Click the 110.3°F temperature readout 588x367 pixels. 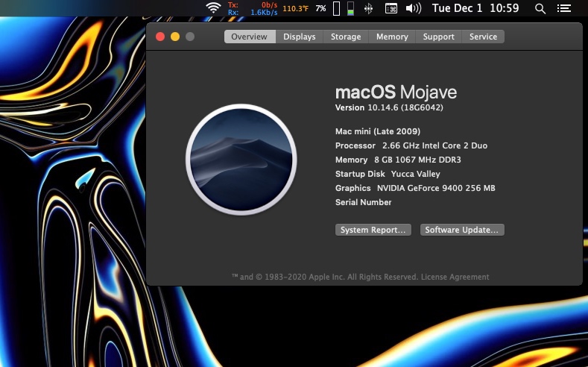(x=296, y=8)
